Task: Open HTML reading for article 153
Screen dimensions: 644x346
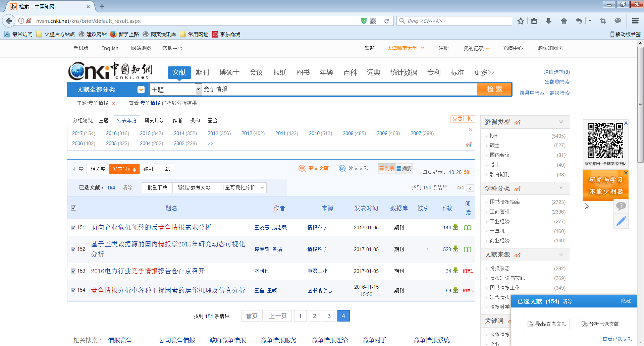Action: [468, 271]
